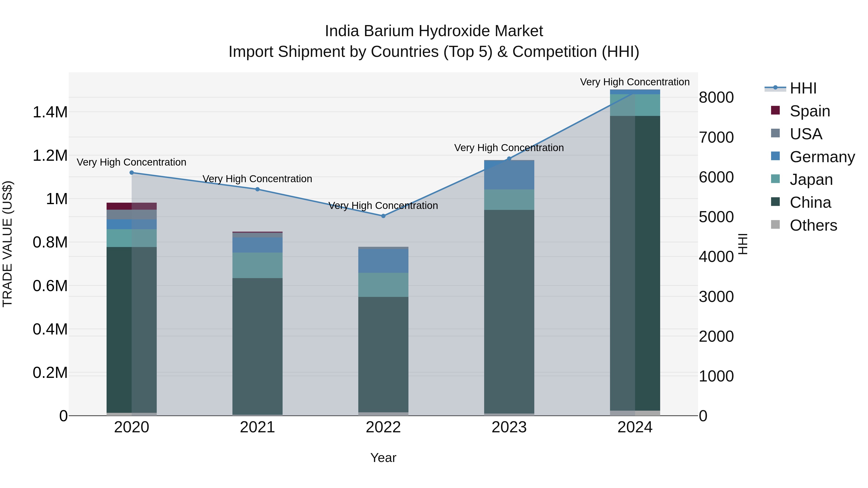Viewport: 868px width, 488px height.
Task: Click the 2024 Others bar segment
Action: [x=635, y=413]
